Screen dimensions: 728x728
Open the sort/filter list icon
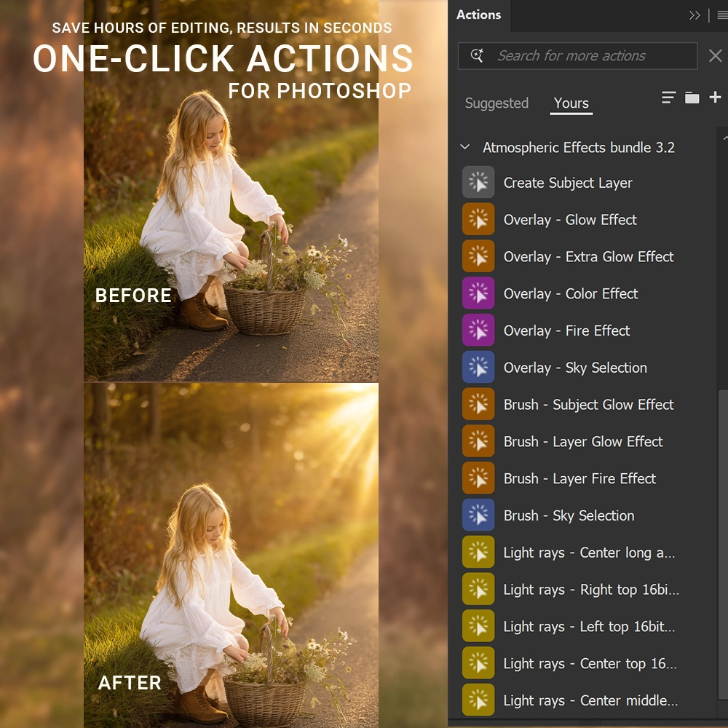(x=668, y=98)
